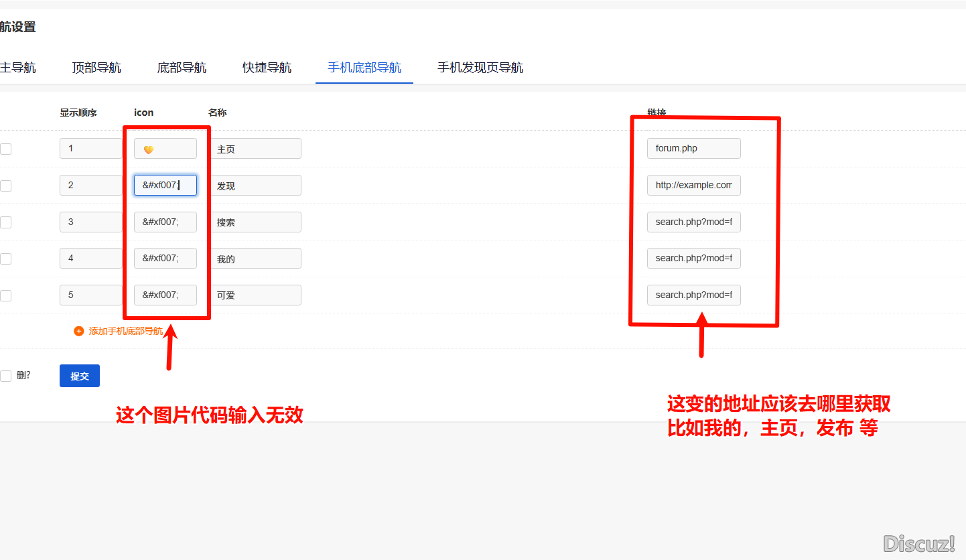Select the checkbox for the 发现 row
Image resolution: width=966 pixels, height=560 pixels.
click(x=5, y=186)
